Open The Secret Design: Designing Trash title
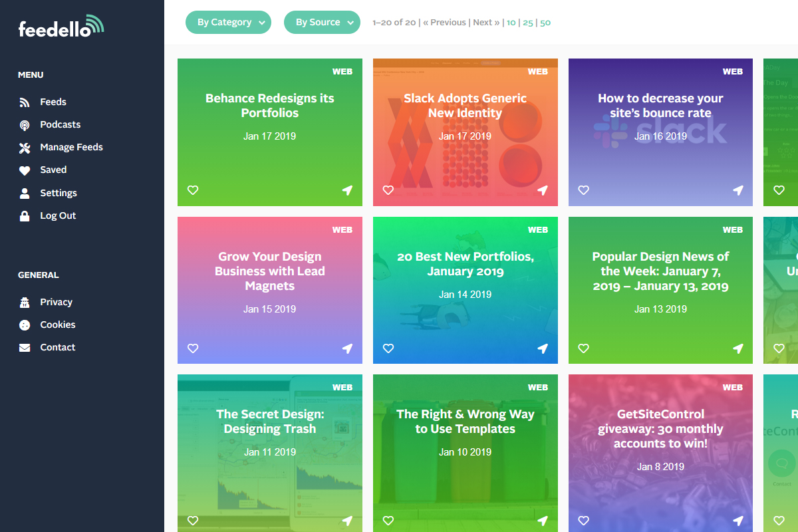Viewport: 798px width, 532px height. (x=270, y=422)
